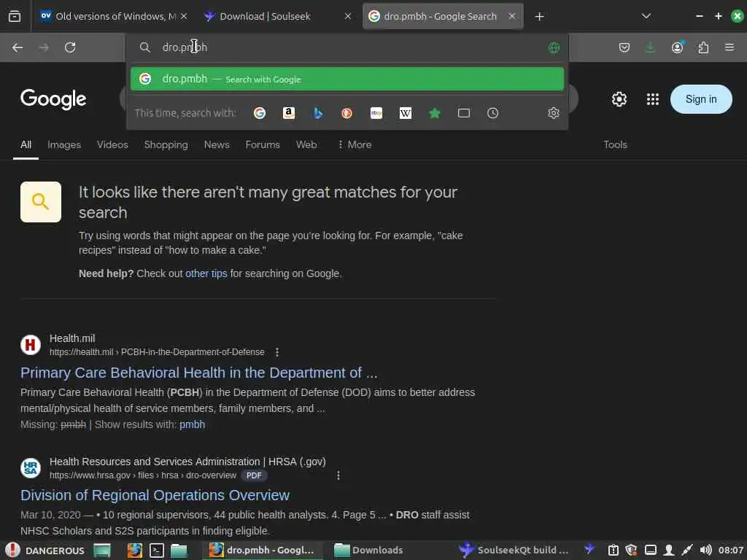Reload the current page
The width and height of the screenshot is (747, 560).
70,47
